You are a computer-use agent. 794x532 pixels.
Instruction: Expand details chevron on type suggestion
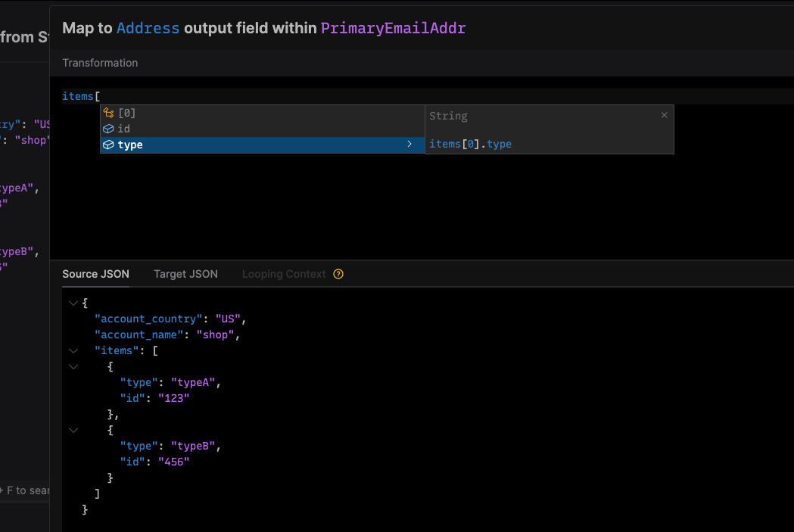pos(409,145)
